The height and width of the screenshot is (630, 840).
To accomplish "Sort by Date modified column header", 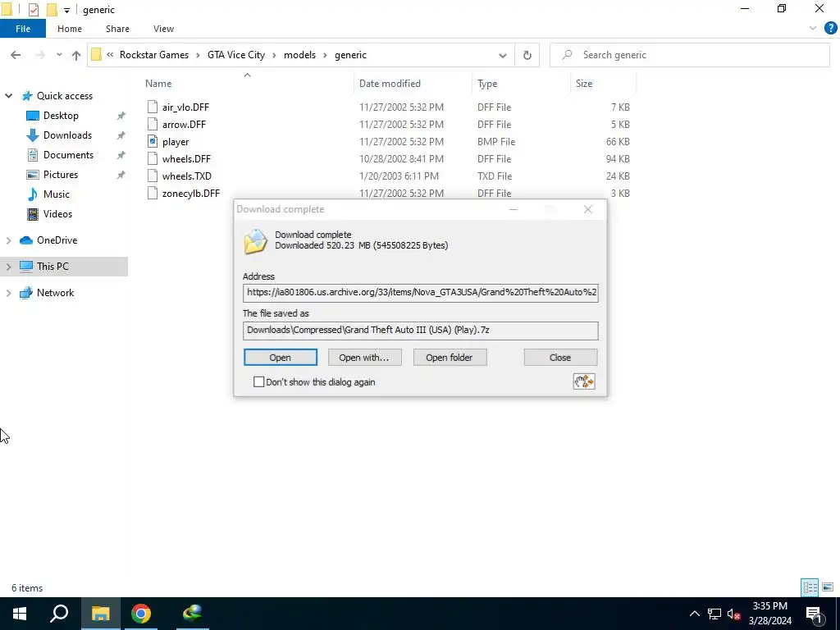I will coord(390,84).
